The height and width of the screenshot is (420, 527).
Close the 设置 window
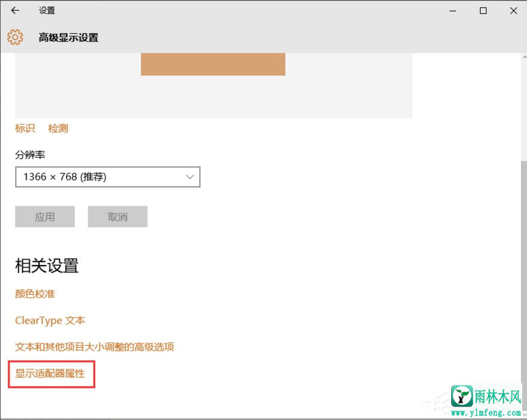click(x=513, y=11)
